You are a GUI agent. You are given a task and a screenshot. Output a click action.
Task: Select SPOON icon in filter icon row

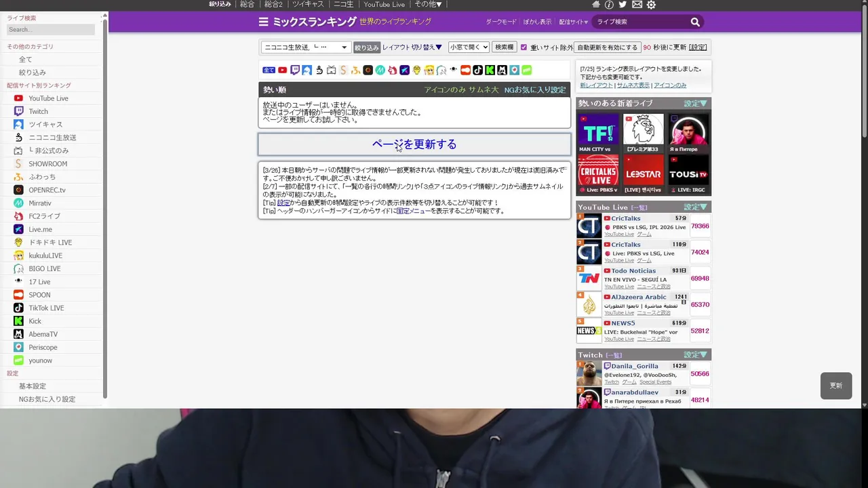click(x=466, y=70)
